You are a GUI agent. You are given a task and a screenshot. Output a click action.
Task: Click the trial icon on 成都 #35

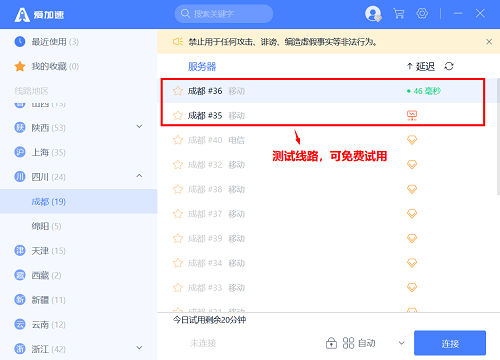(x=412, y=115)
